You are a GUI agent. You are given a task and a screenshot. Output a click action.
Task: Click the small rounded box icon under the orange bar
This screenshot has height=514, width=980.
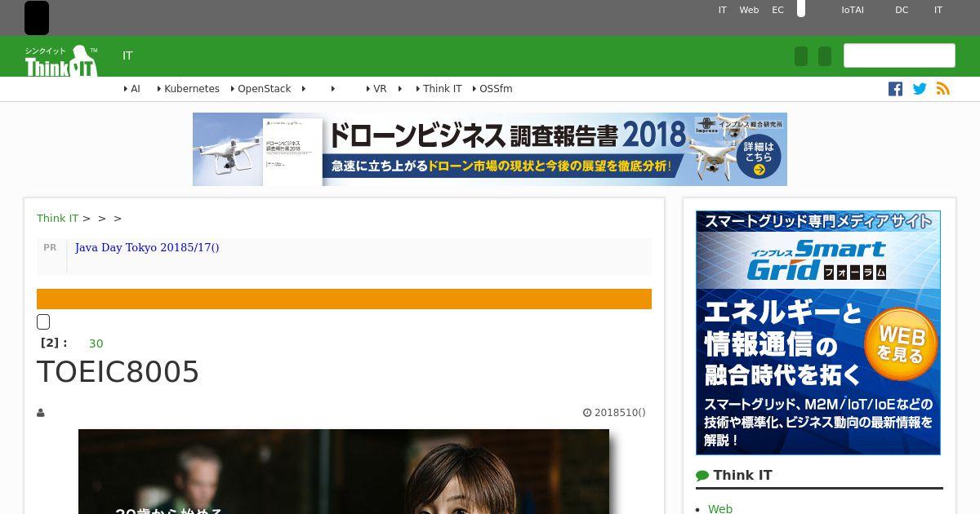[x=43, y=322]
